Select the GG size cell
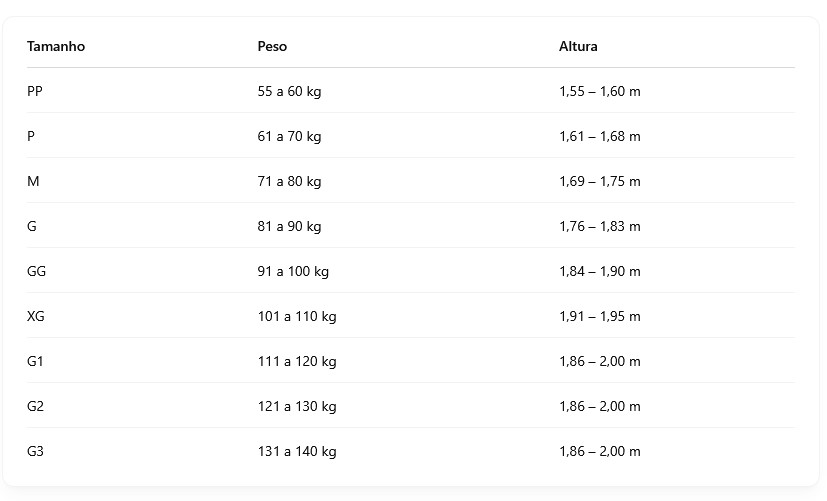Viewport: 827px width, 501px height. [x=36, y=271]
